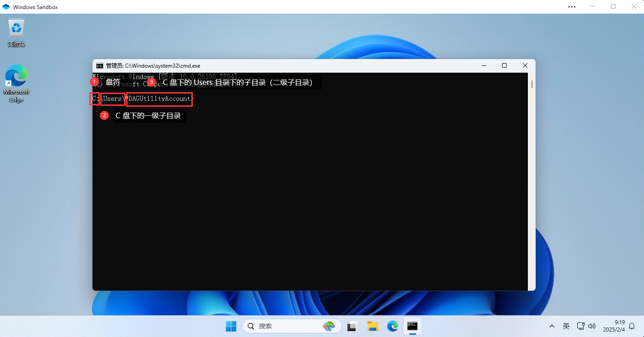Viewport: 644px width, 337px height.
Task: Click the cmd window vertical scrollbar
Action: point(532,182)
